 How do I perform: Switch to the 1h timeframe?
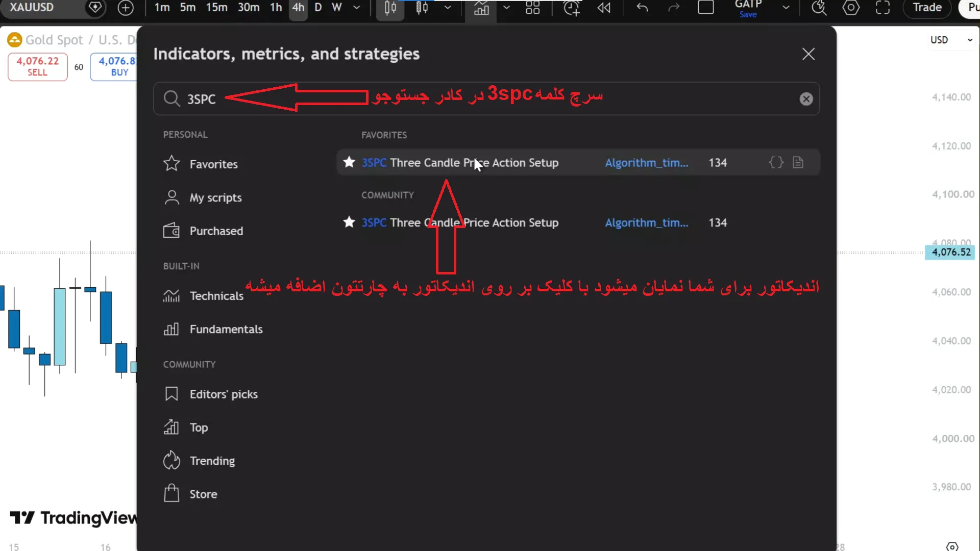click(276, 8)
